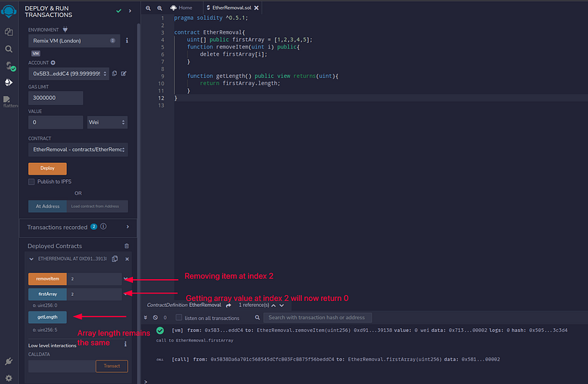
Task: Open the Search in files icon
Action: point(9,48)
